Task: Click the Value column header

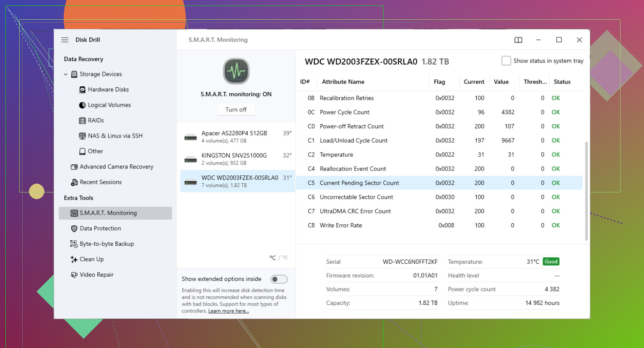Action: pyautogui.click(x=501, y=82)
